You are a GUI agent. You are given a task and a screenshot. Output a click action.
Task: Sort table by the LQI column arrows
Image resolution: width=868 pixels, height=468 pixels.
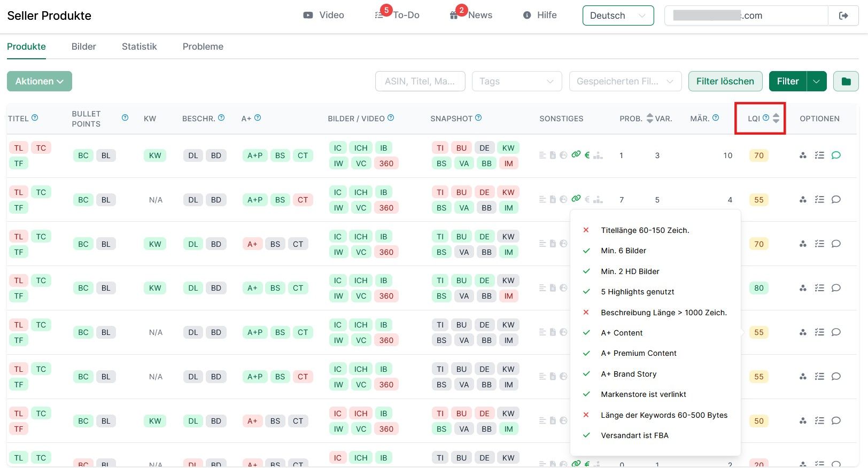point(776,118)
